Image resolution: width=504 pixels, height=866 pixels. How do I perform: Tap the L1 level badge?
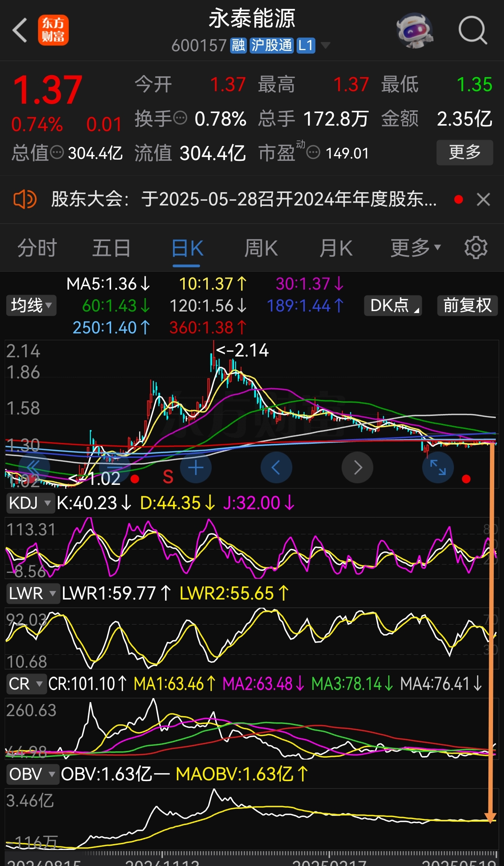click(x=306, y=45)
